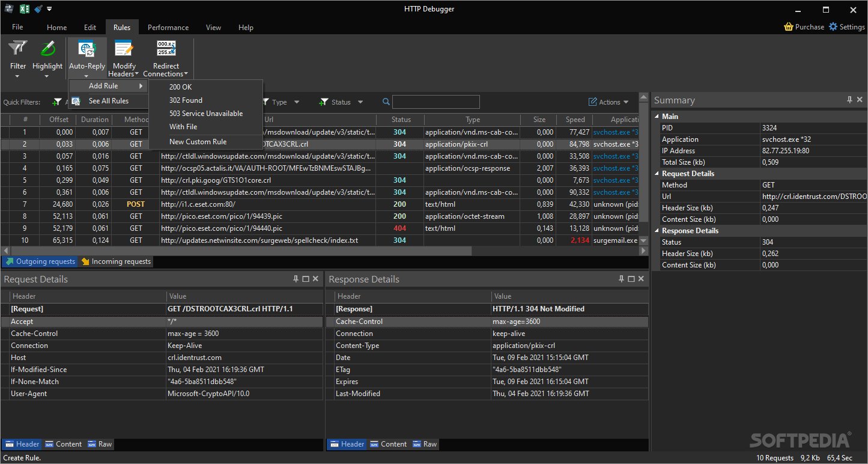The width and height of the screenshot is (868, 464).
Task: Expand the Modify Headers dropdown arrow
Action: click(x=138, y=75)
